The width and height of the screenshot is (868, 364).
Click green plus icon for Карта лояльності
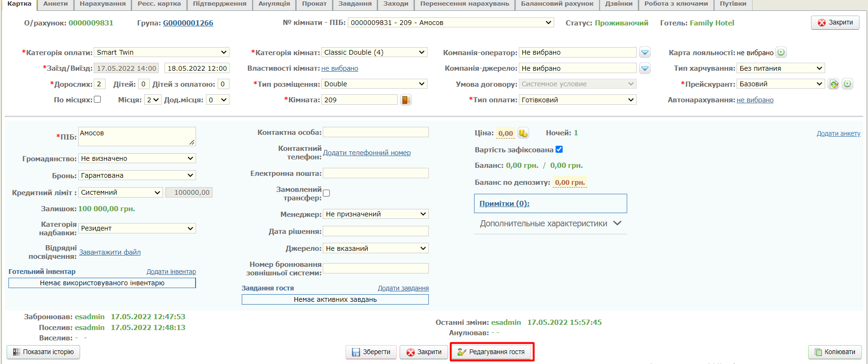781,52
